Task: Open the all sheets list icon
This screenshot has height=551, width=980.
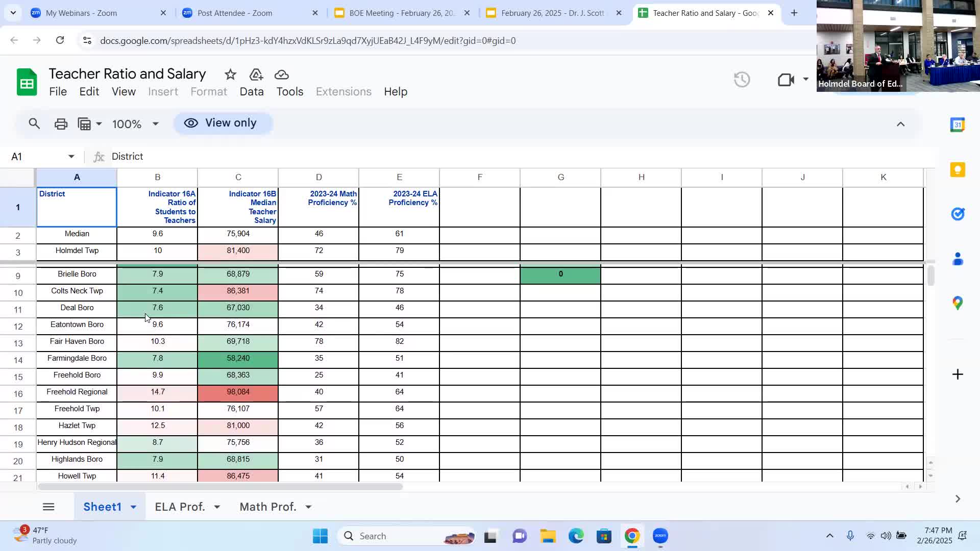Action: (48, 507)
